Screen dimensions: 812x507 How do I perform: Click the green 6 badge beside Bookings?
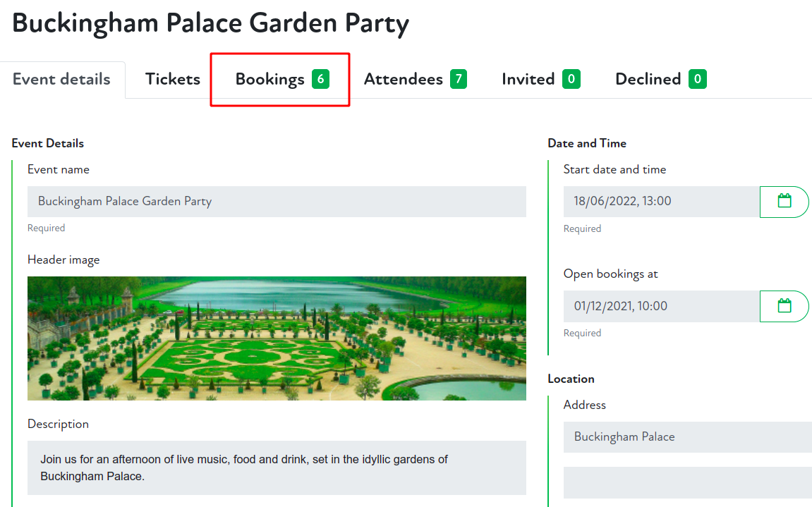coord(320,79)
